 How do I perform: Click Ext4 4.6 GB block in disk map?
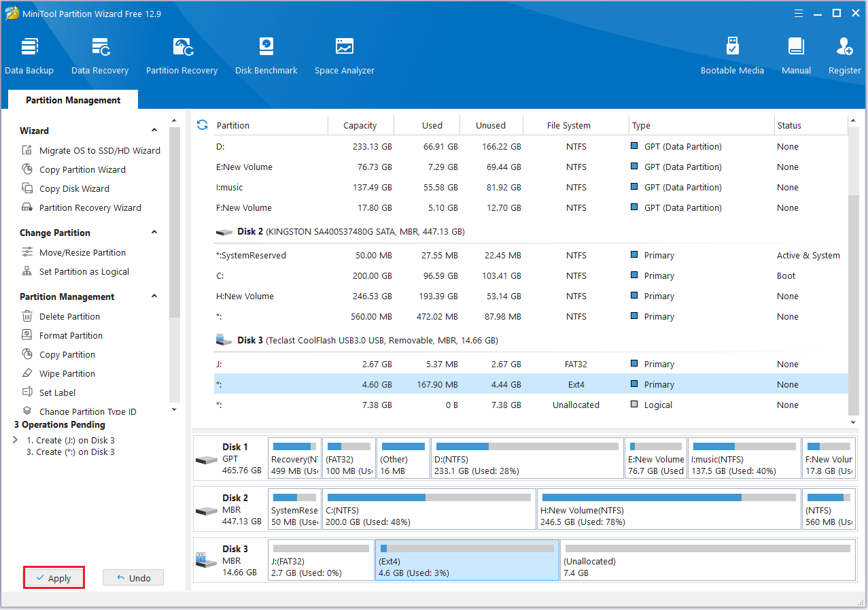[x=467, y=560]
